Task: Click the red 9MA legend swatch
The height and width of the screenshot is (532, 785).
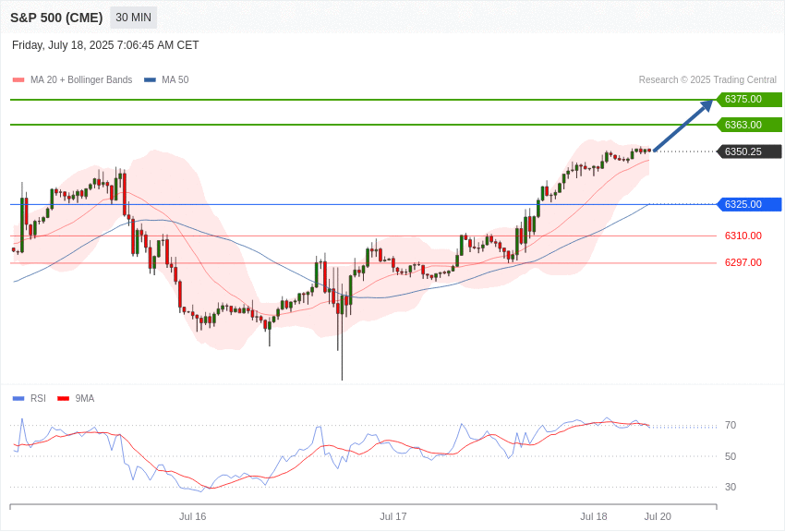Action: coord(63,398)
